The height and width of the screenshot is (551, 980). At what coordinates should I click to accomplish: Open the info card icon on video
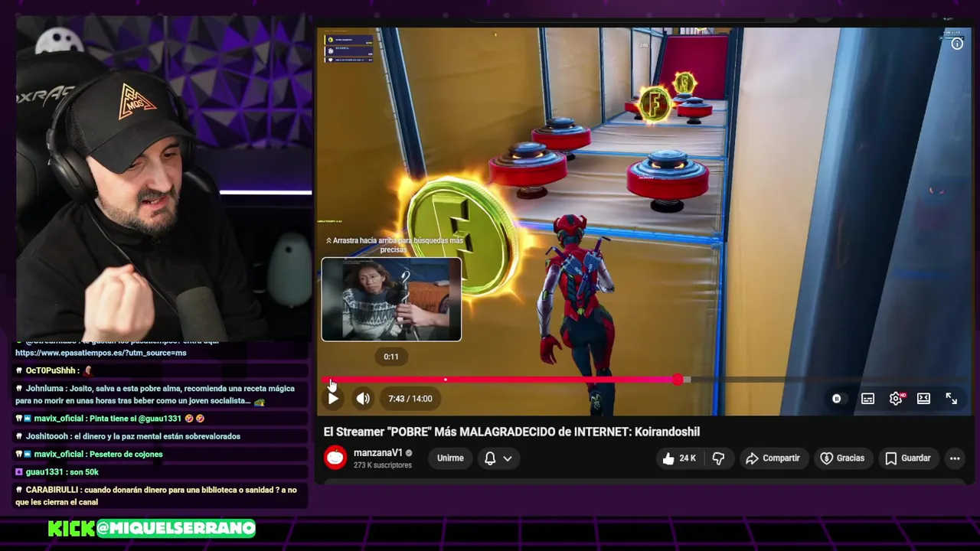click(x=957, y=44)
